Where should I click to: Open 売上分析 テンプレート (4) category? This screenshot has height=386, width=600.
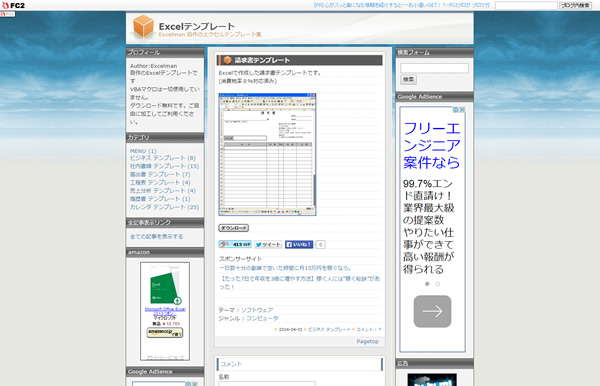(163, 191)
